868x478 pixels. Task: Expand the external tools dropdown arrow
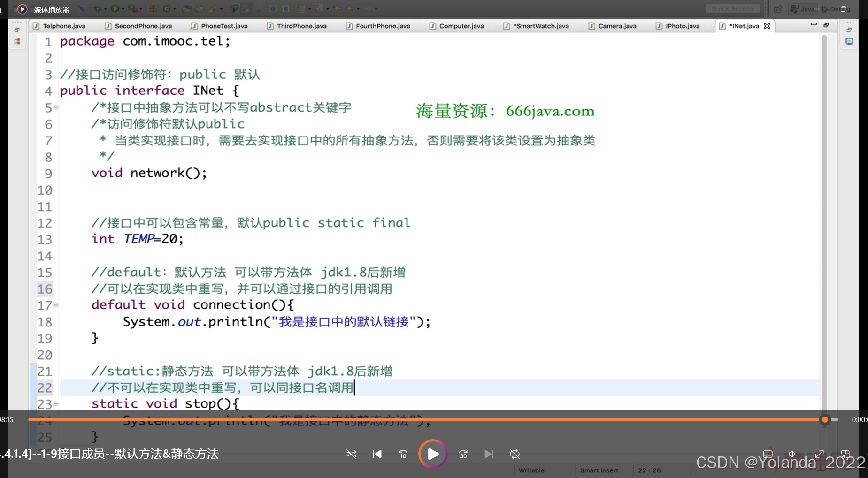pyautogui.click(x=141, y=9)
